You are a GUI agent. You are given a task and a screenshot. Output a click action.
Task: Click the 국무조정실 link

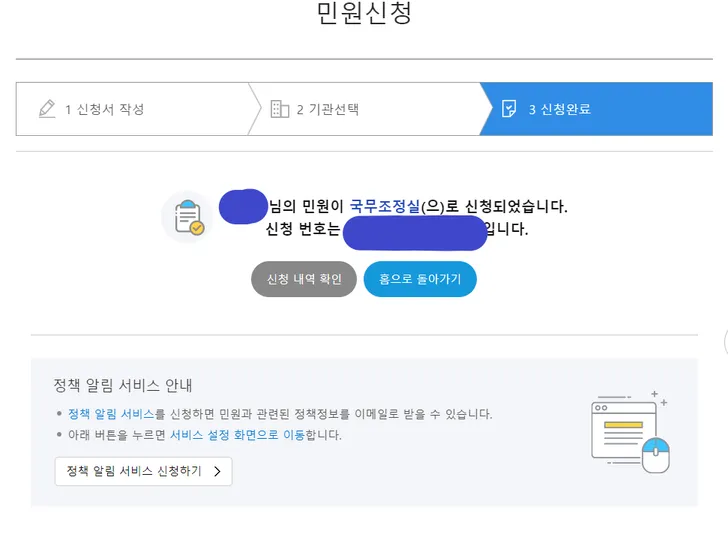(384, 206)
